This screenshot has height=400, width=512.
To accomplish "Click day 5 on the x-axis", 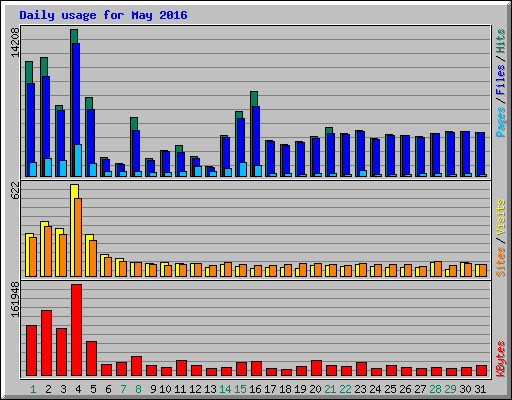I will (x=93, y=389).
